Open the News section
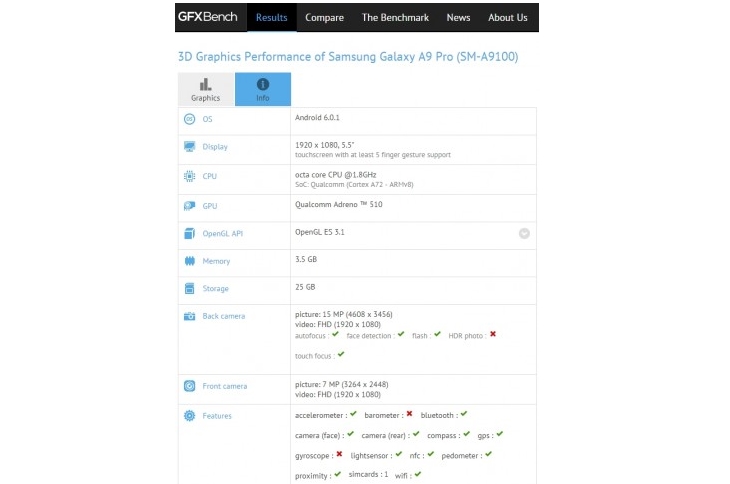Viewport: 730px width, 484px height. pyautogui.click(x=458, y=17)
